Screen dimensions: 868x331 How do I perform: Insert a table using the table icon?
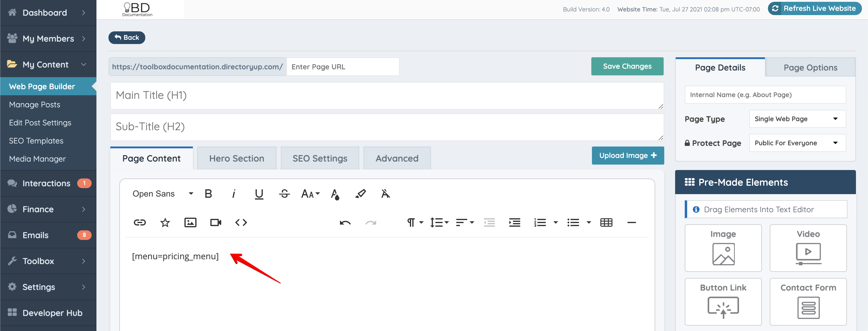(x=606, y=222)
